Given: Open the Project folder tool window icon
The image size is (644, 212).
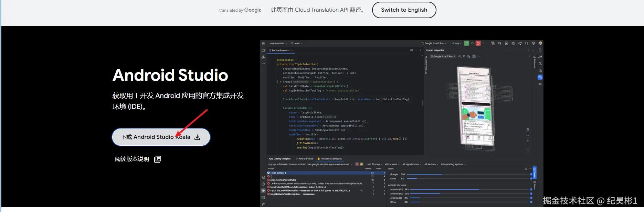Looking at the screenshot, I should click(x=263, y=50).
